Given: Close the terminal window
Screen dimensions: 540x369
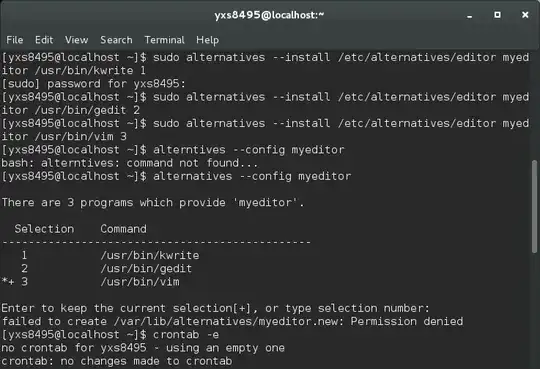Looking at the screenshot, I should point(525,15).
